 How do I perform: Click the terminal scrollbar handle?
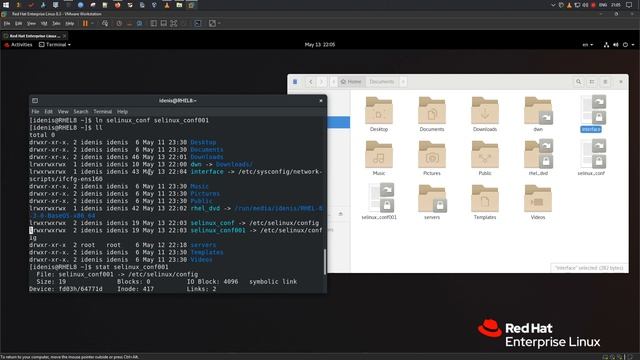[325, 262]
